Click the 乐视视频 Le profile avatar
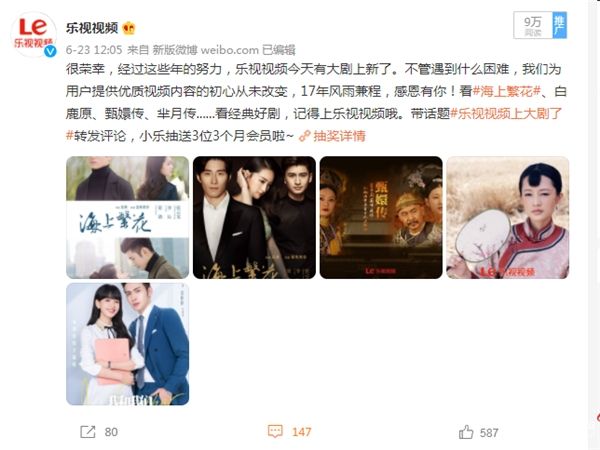The width and height of the screenshot is (600, 450). point(34,34)
